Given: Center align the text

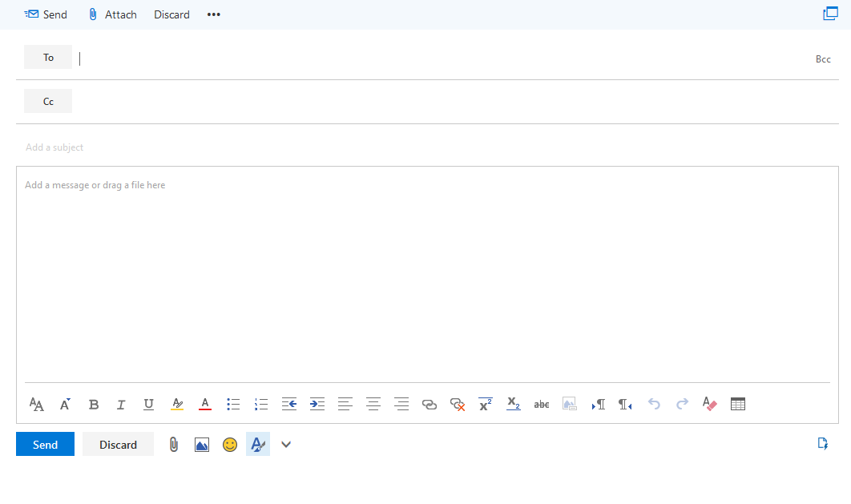Looking at the screenshot, I should point(373,404).
